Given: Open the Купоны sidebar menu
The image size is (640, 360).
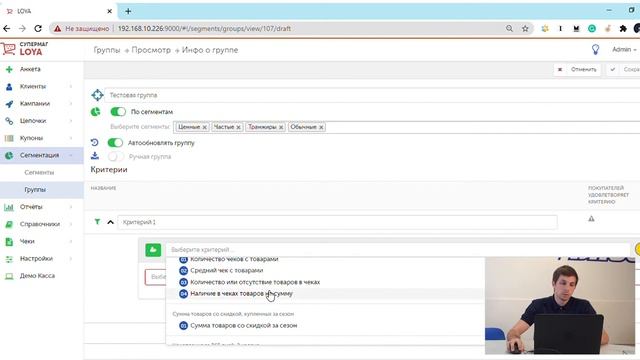Looking at the screenshot, I should click(31, 138).
